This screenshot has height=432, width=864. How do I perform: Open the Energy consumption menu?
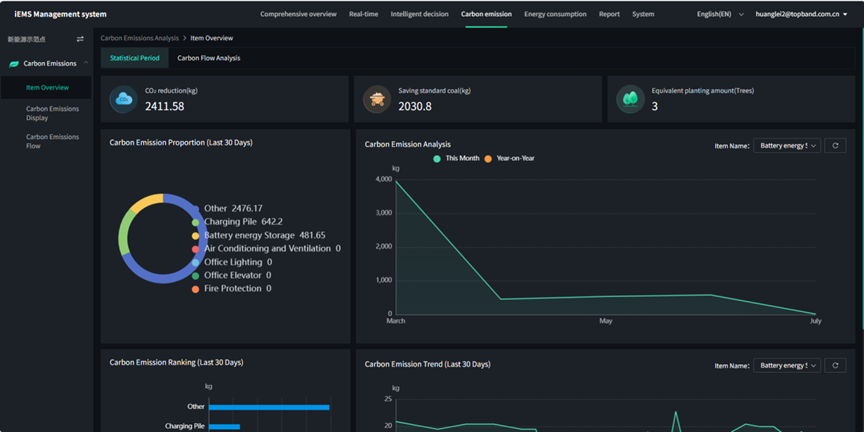tap(555, 15)
